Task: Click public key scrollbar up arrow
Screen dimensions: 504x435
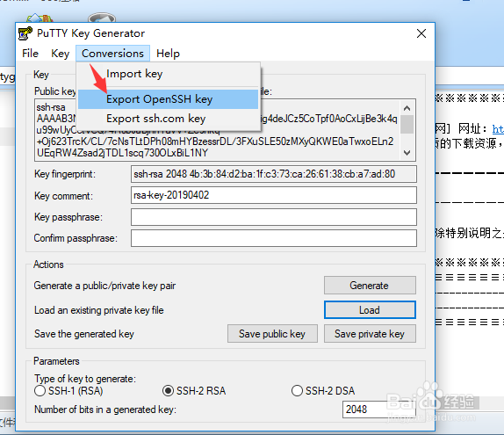Action: click(x=407, y=108)
